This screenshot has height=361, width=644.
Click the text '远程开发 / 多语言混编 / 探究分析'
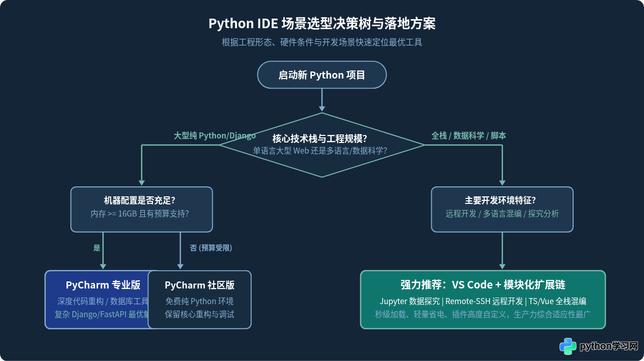click(x=502, y=213)
